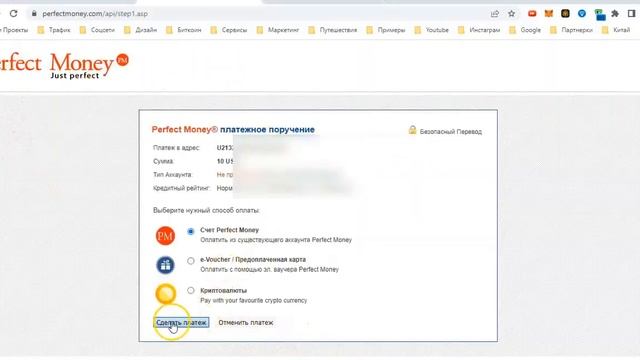Open the red extension icon in toolbar
The height and width of the screenshot is (360, 640).
point(532,13)
